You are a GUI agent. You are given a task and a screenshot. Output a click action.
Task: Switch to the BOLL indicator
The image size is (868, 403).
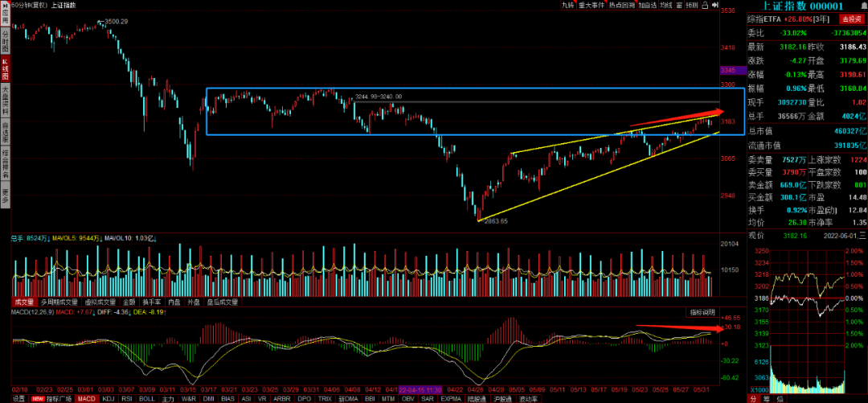coord(147,398)
